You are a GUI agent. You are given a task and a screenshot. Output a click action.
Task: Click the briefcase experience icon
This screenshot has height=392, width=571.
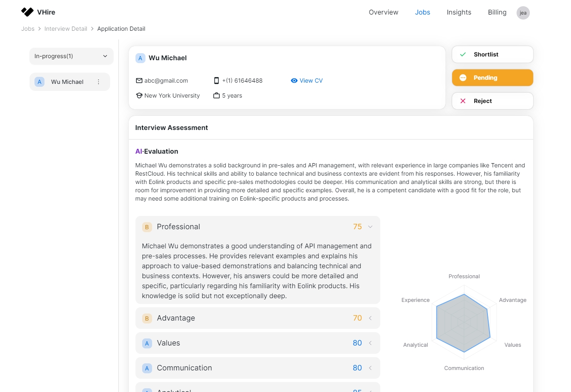[217, 96]
